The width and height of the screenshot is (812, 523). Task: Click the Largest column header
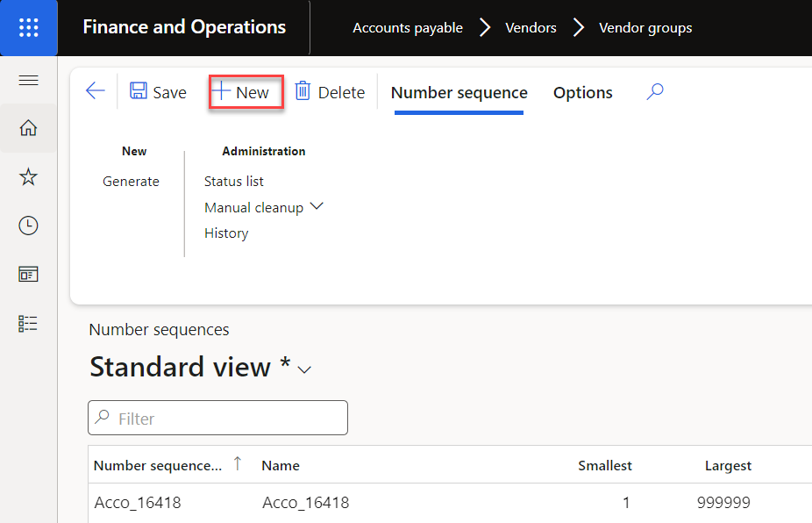click(728, 465)
